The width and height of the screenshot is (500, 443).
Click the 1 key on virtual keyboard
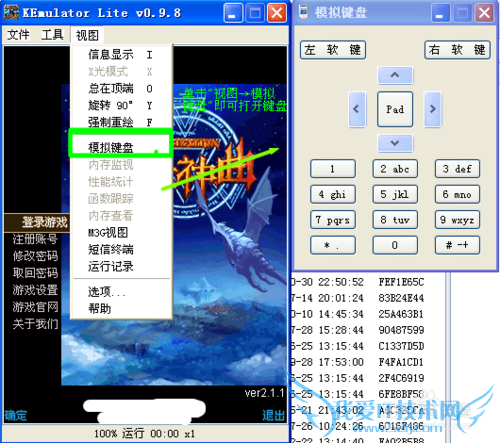point(333,169)
